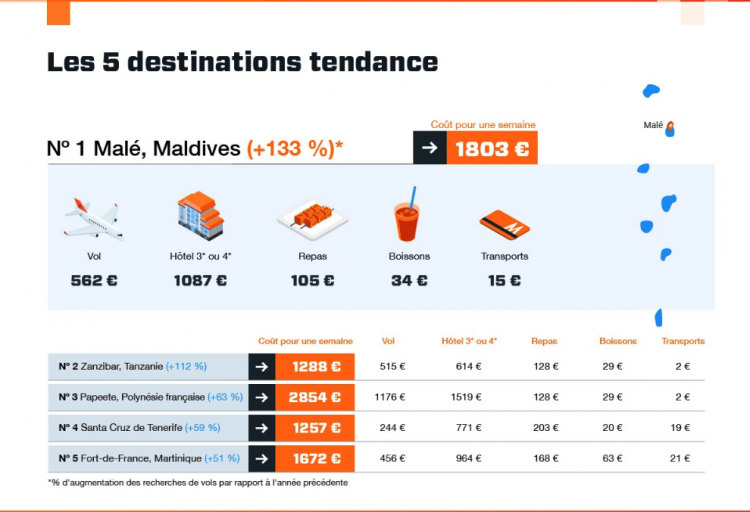The image size is (750, 512).
Task: Click the airplane Vol icon
Action: coord(94,219)
